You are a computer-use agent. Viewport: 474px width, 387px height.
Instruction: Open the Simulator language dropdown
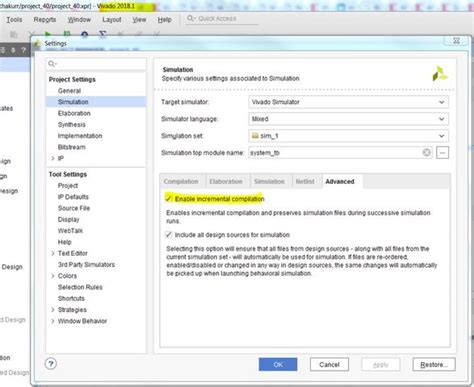click(x=348, y=119)
